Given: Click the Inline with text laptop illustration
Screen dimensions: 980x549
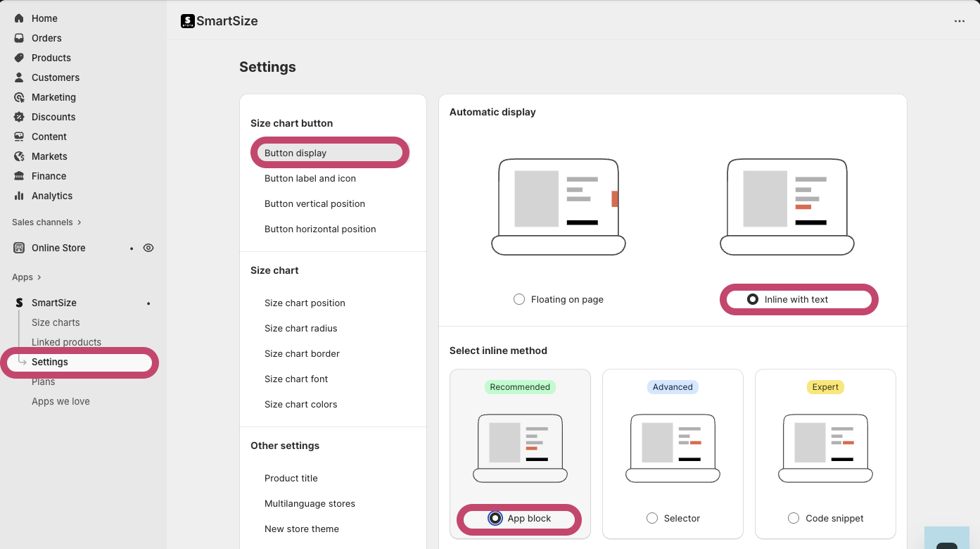Looking at the screenshot, I should click(787, 206).
